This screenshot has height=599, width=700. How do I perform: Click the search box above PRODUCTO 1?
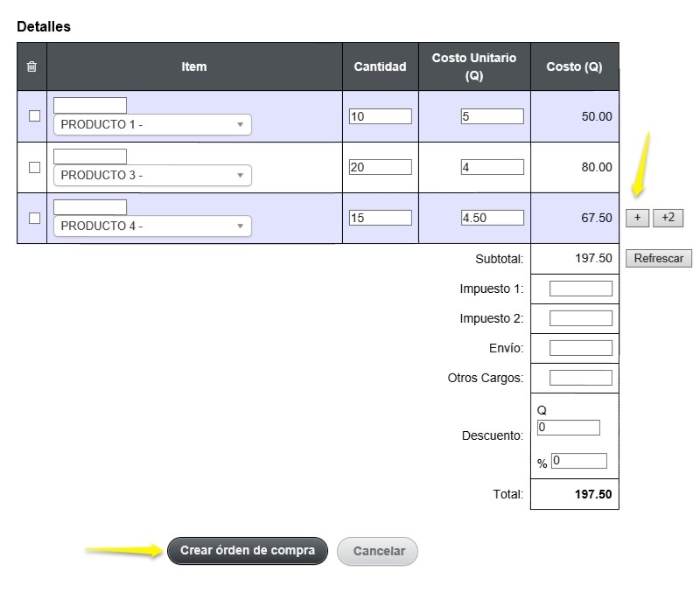point(90,105)
